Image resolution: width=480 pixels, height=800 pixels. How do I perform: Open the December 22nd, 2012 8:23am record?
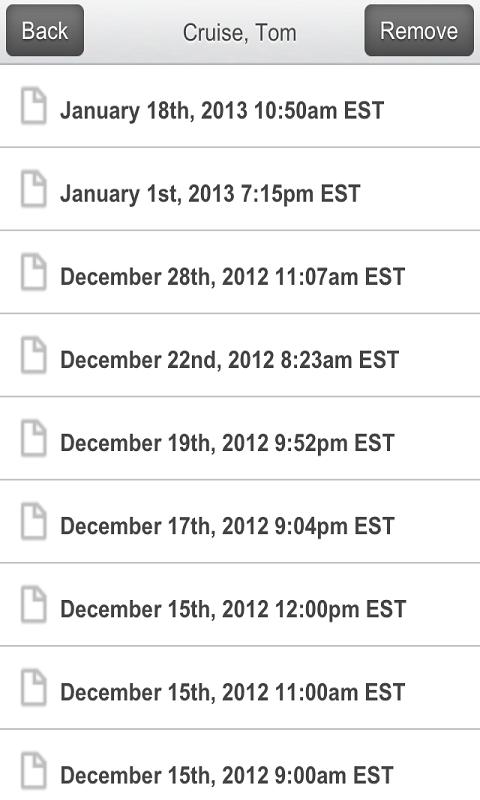coord(240,356)
